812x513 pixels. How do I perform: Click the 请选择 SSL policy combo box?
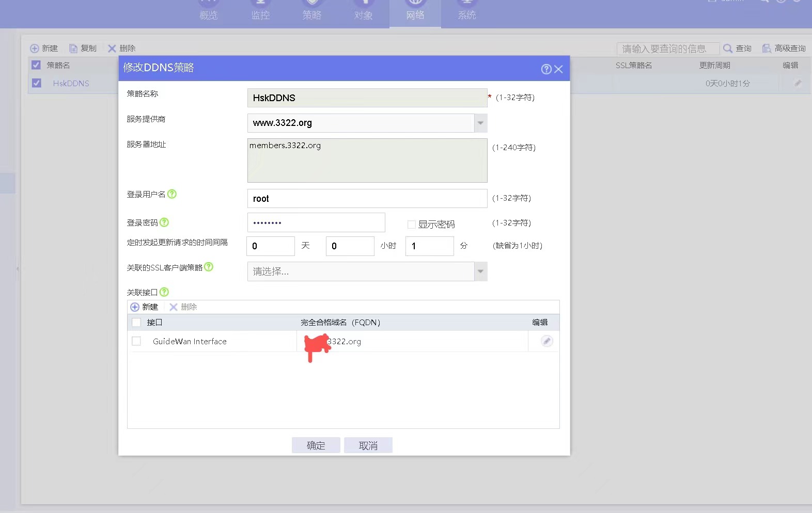(367, 271)
